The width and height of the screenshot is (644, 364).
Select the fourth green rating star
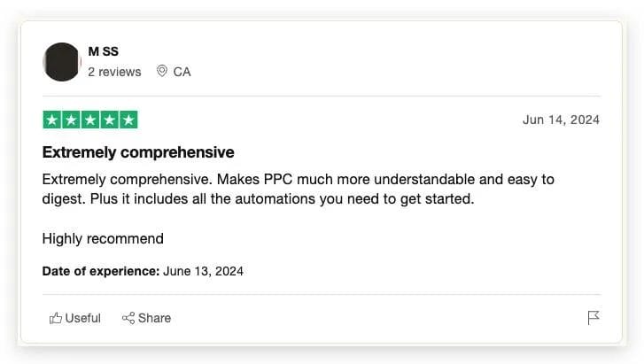(x=109, y=120)
